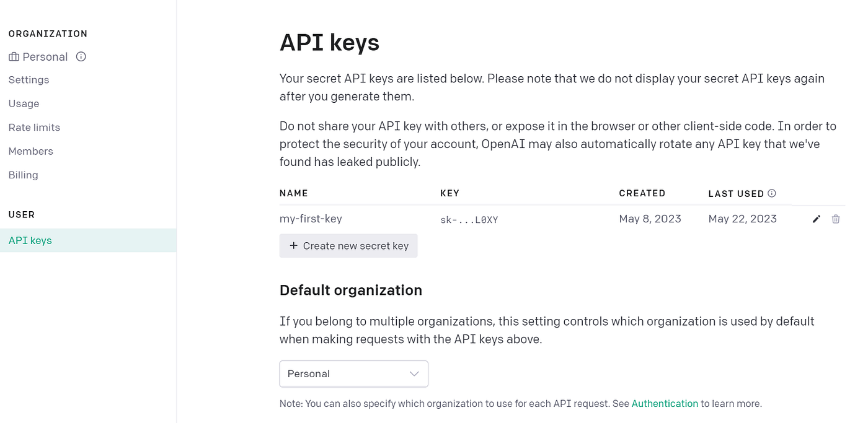Click the briefcase icon beside Personal organization
The image size is (868, 423).
[14, 57]
